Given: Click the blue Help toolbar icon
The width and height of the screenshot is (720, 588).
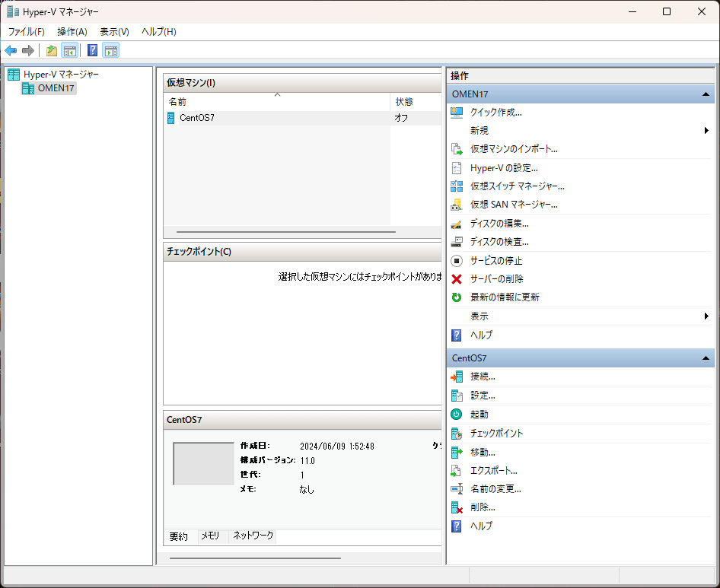Looking at the screenshot, I should pyautogui.click(x=92, y=50).
